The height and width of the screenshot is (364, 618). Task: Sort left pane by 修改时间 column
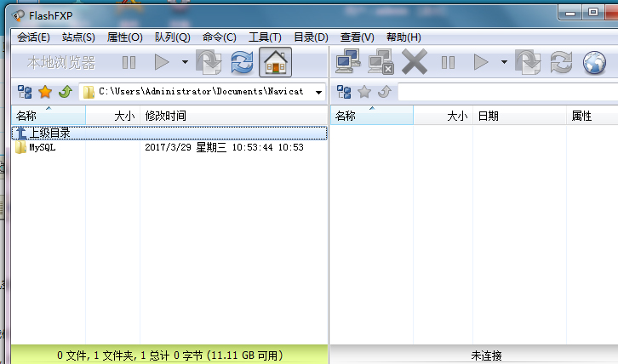click(x=234, y=116)
